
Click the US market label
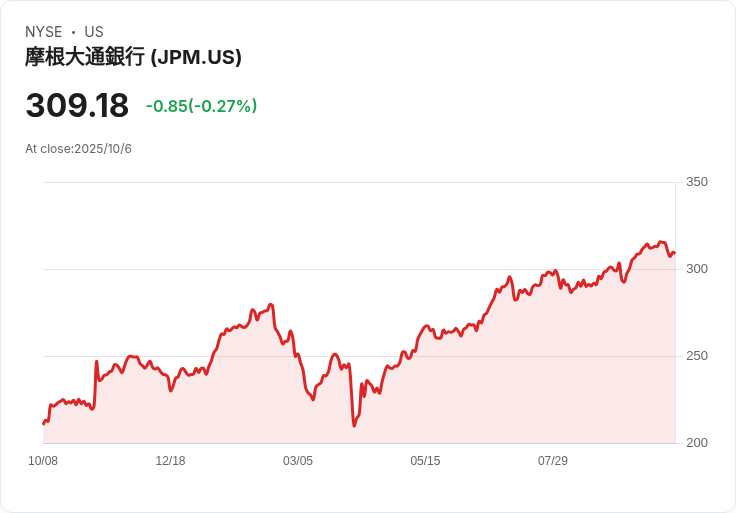pos(94,32)
